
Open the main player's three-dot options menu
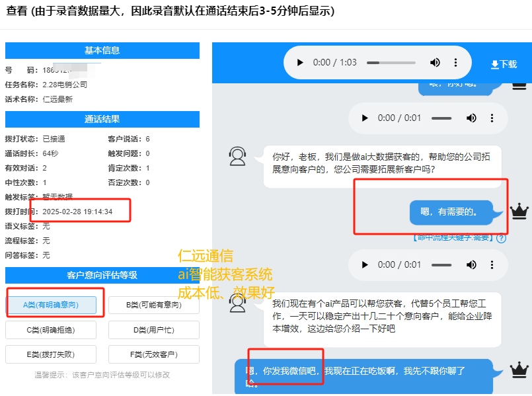click(457, 61)
